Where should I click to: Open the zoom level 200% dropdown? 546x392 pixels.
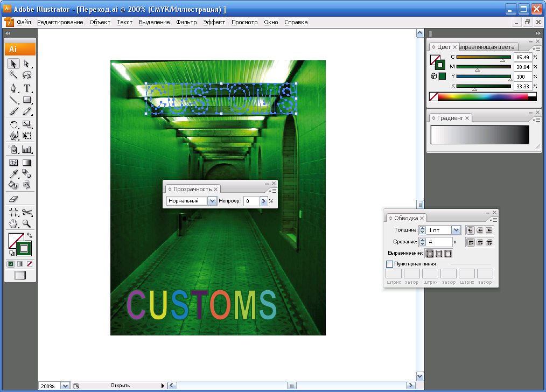click(x=65, y=386)
